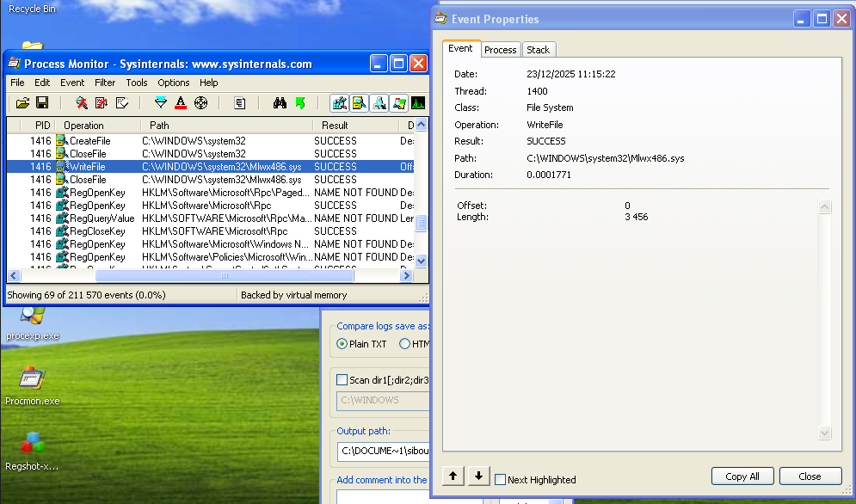Go to next event with down arrow button

tap(479, 476)
